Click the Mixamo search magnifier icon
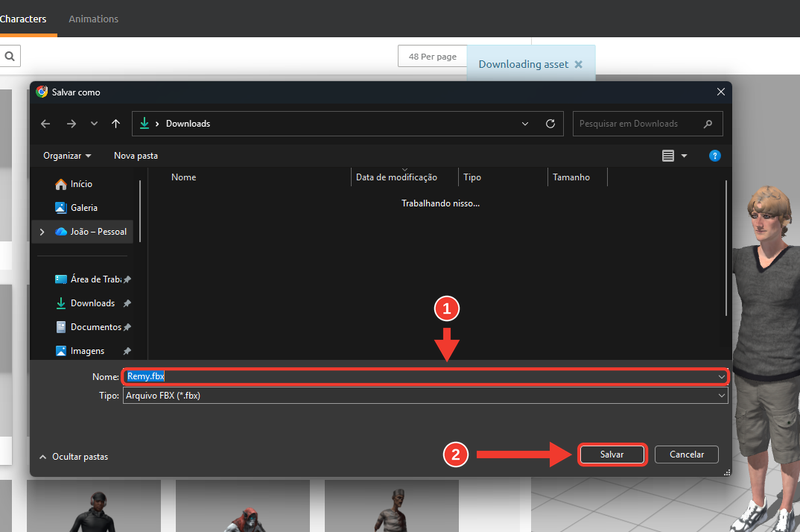Viewport: 800px width, 532px height. tap(10, 56)
